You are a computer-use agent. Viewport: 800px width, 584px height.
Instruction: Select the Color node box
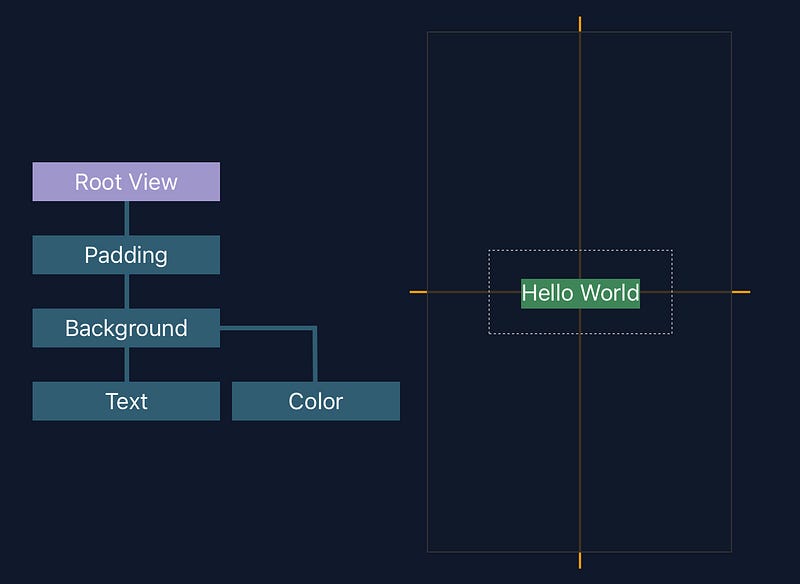pos(316,401)
